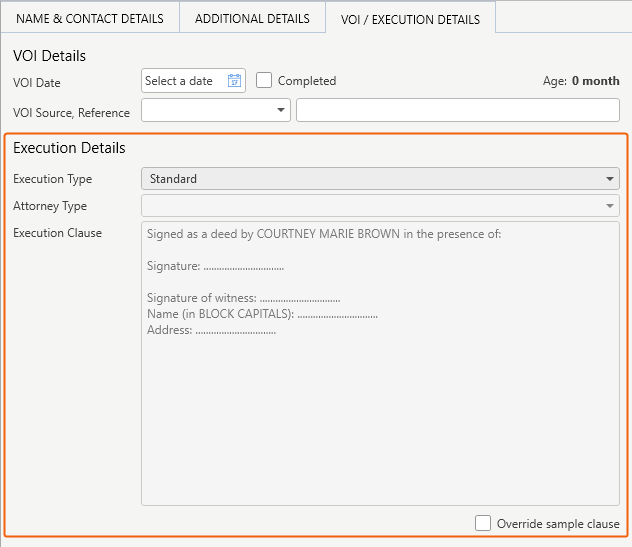Enable Override sample clause checkbox
This screenshot has width=632, height=547.
[x=483, y=523]
